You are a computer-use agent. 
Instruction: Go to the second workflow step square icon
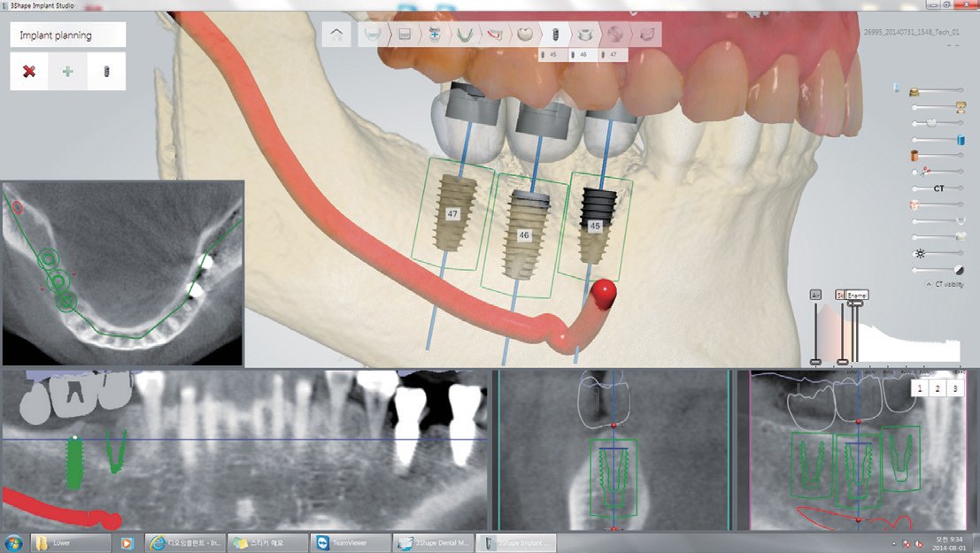(x=405, y=34)
